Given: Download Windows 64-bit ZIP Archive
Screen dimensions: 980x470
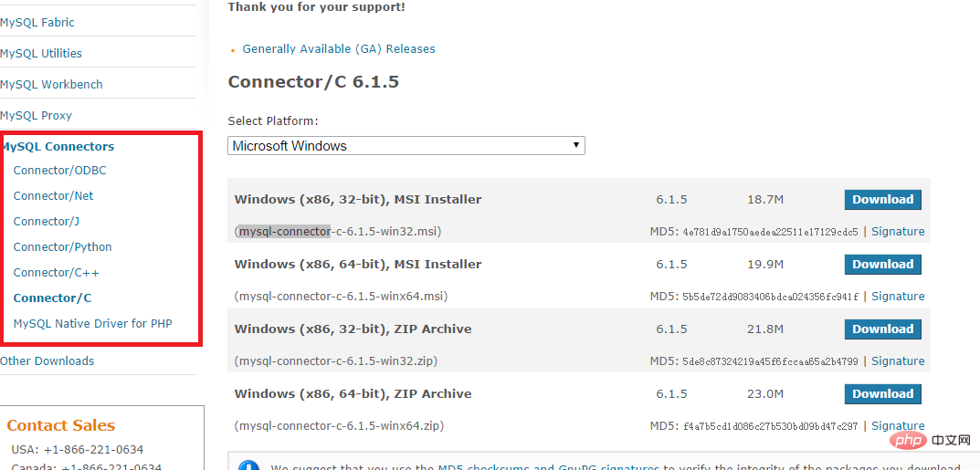Looking at the screenshot, I should [882, 394].
